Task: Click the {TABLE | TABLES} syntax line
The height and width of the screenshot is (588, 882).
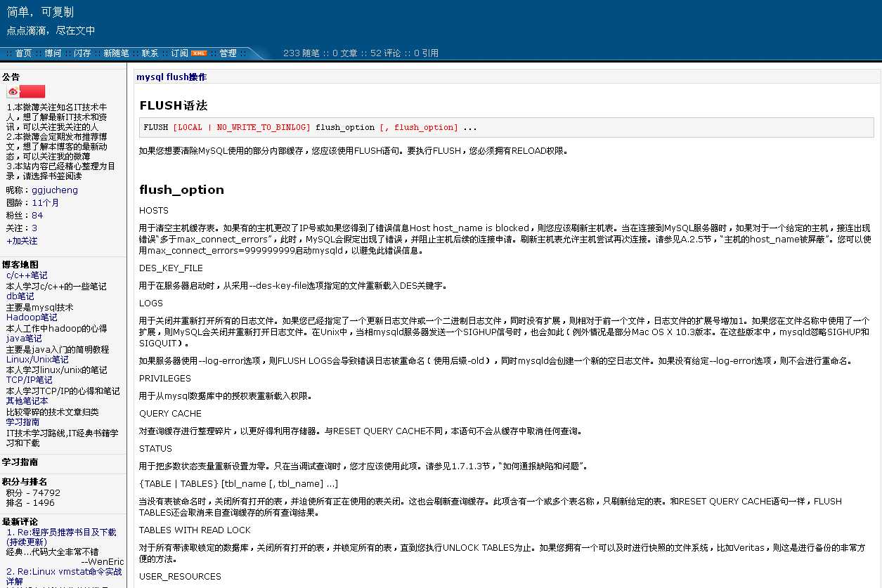Action: click(238, 484)
